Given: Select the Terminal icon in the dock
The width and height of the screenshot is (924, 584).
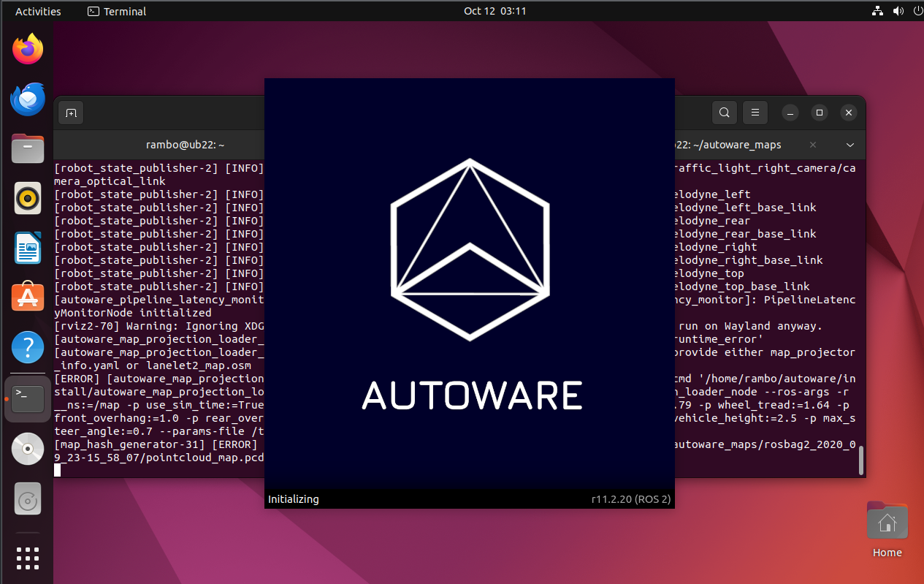Looking at the screenshot, I should click(28, 399).
